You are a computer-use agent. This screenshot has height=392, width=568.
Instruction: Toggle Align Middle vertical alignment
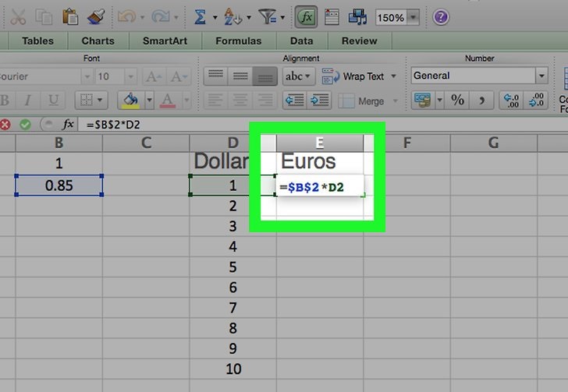240,76
